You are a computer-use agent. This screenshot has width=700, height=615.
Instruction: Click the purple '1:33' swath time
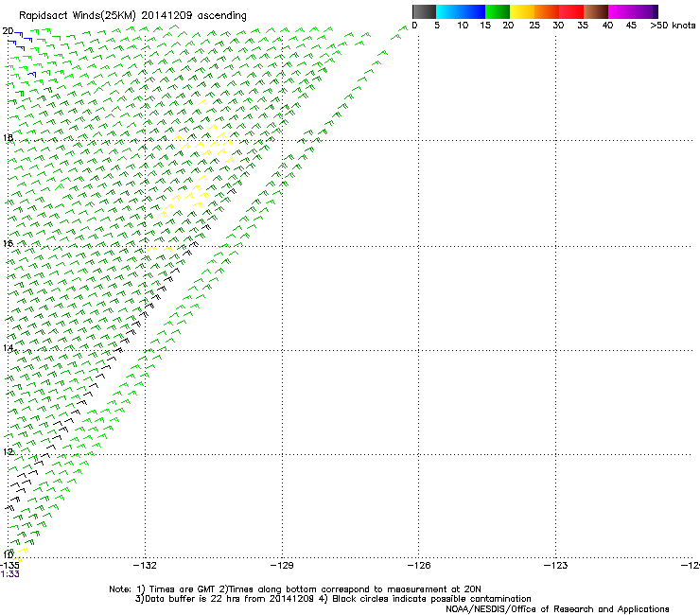(9, 574)
